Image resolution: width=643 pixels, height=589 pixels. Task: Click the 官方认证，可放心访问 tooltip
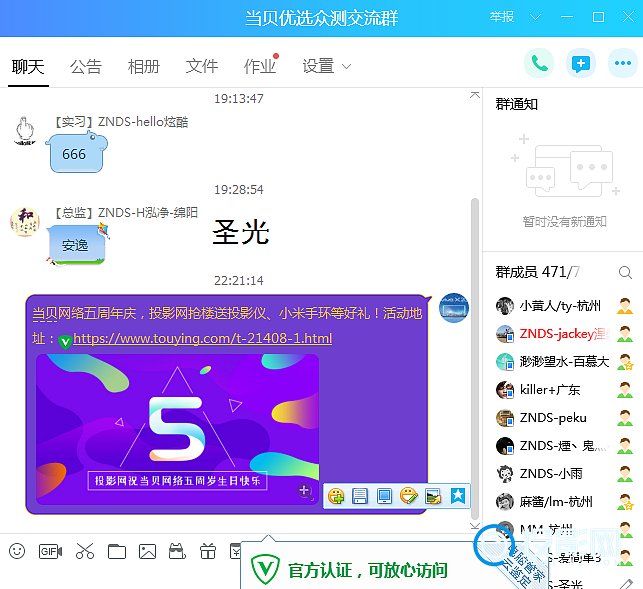tap(367, 570)
